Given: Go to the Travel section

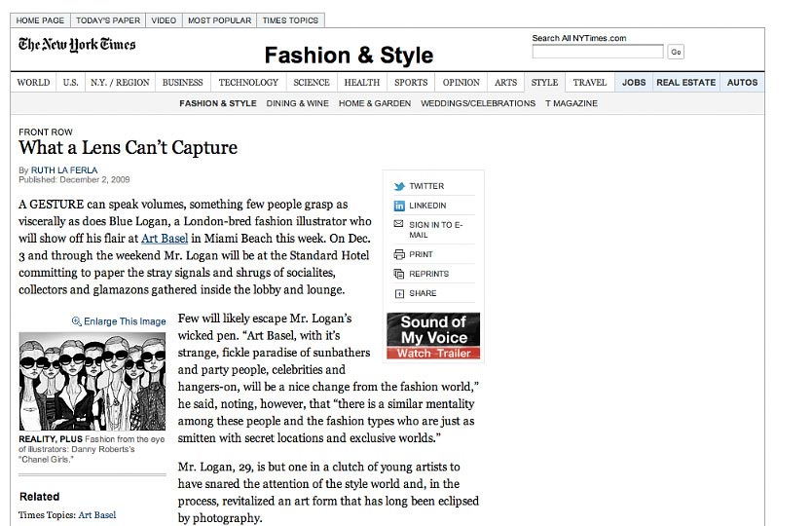Looking at the screenshot, I should tap(589, 83).
